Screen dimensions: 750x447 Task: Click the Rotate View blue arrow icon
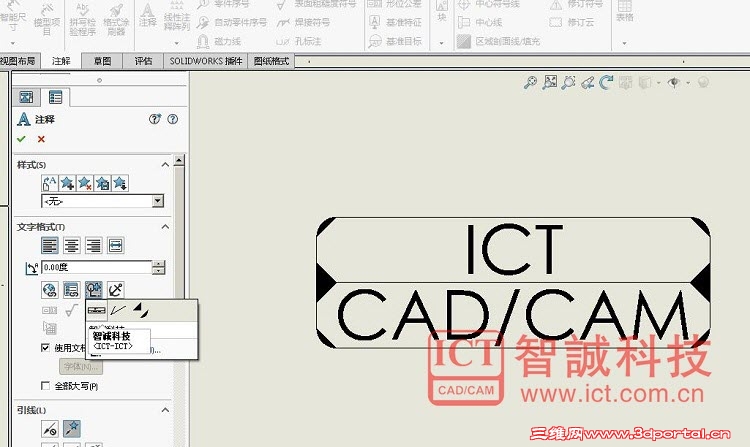(x=606, y=83)
